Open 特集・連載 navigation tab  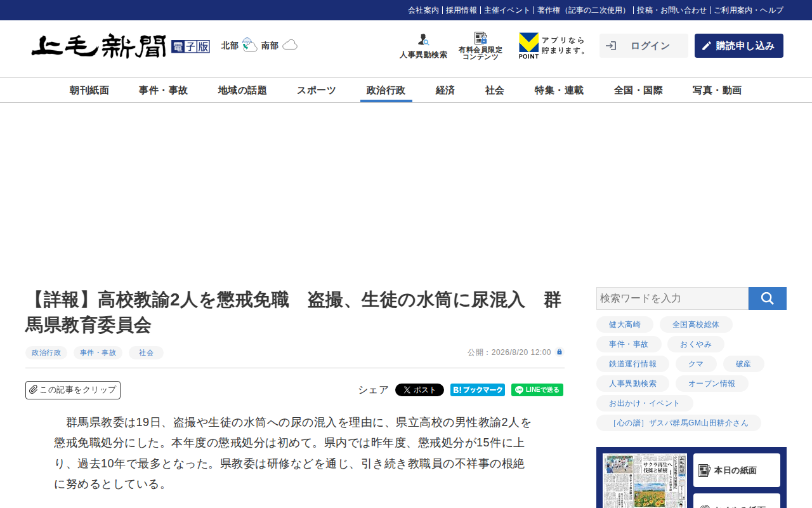(559, 90)
